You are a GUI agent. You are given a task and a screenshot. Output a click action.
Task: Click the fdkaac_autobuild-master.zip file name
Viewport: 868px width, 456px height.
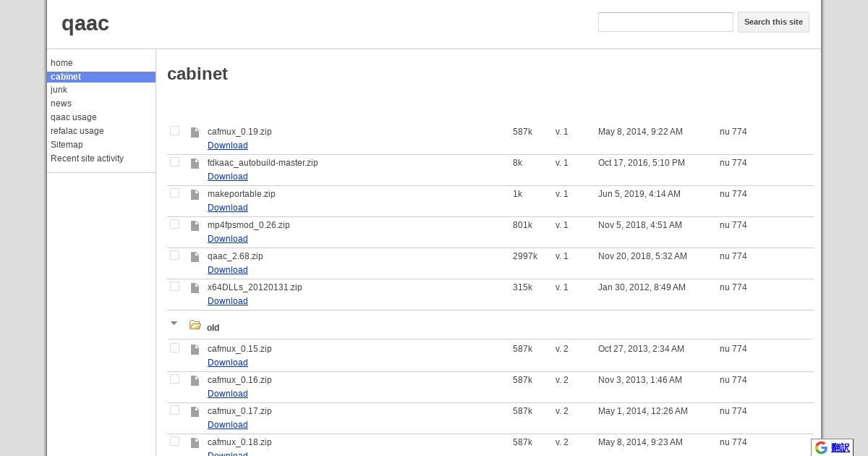[263, 163]
